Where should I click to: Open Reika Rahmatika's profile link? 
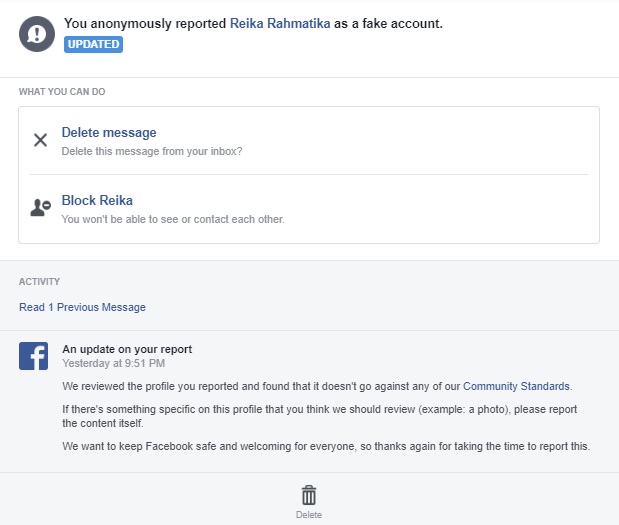point(281,23)
